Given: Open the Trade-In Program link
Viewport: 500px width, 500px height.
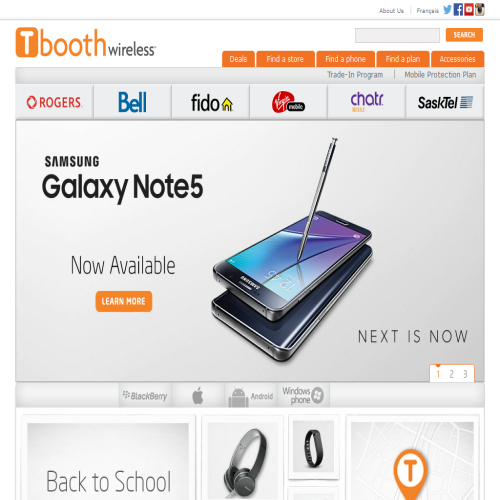Looking at the screenshot, I should point(355,75).
